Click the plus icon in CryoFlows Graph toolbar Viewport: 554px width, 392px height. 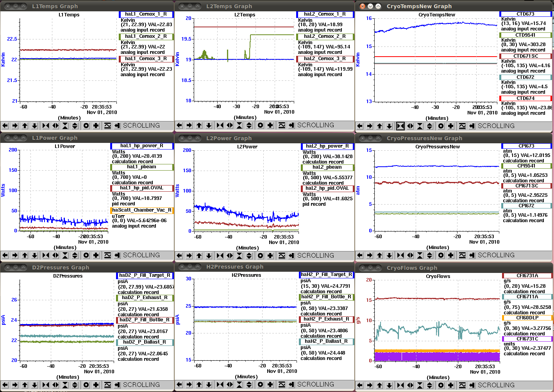coord(450,385)
